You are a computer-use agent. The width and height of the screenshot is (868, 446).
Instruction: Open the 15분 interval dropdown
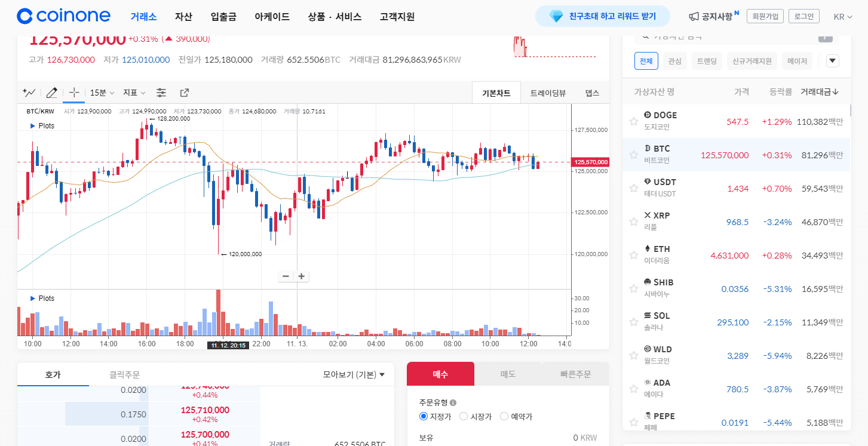click(x=102, y=93)
